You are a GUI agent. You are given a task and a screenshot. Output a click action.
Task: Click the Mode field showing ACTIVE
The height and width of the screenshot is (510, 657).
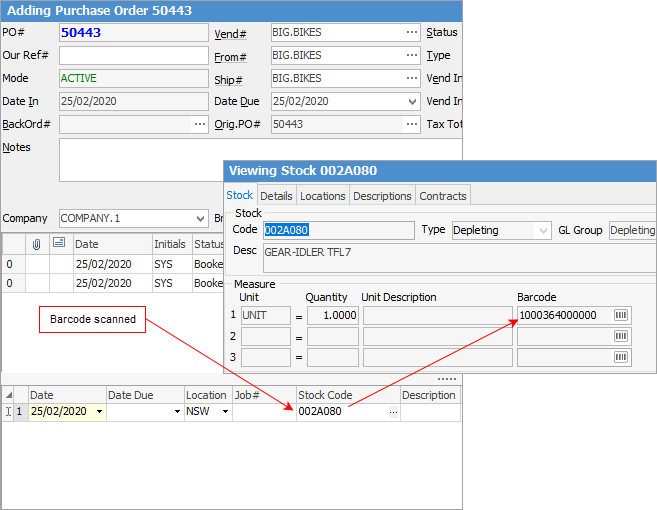click(134, 78)
